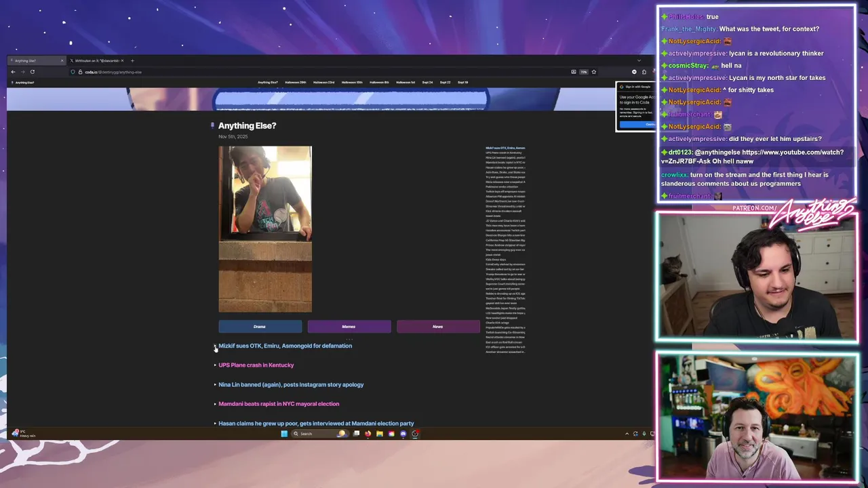Screen dimensions: 868x488
Task: Click crowlixx username in chat
Action: (x=674, y=175)
